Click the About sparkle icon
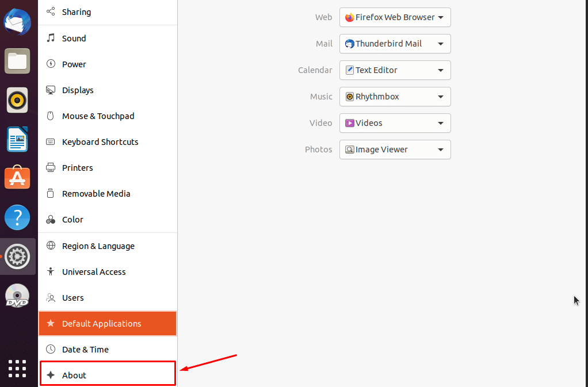Image resolution: width=588 pixels, height=387 pixels. coord(51,375)
